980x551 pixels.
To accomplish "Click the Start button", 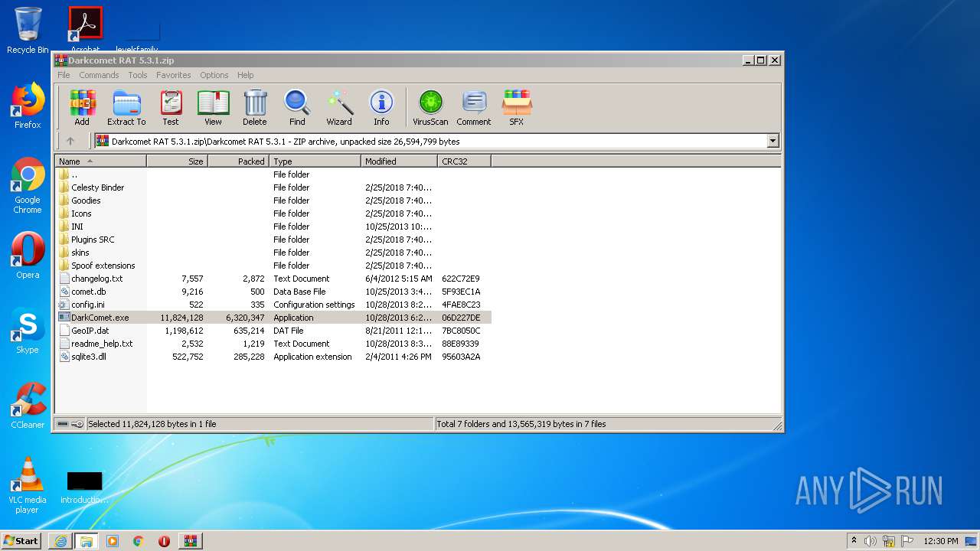I will pyautogui.click(x=21, y=541).
